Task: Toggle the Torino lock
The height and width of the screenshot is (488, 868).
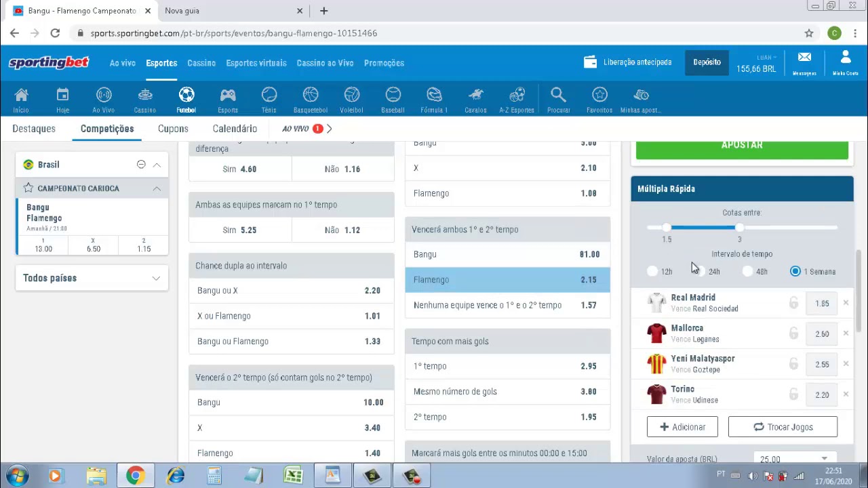Action: pos(793,394)
